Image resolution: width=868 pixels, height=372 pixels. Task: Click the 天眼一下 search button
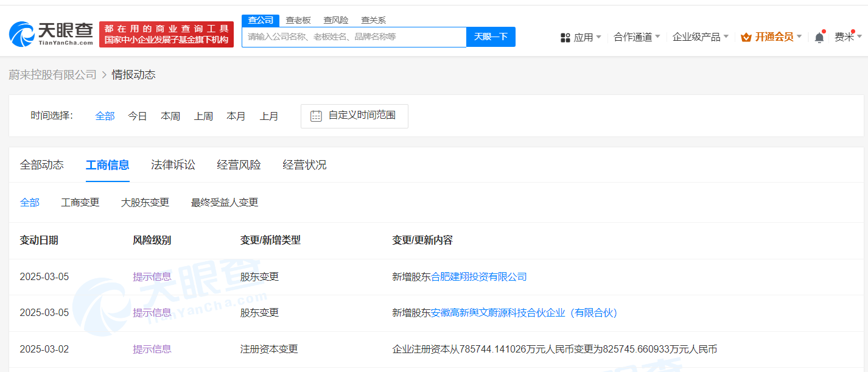(491, 37)
